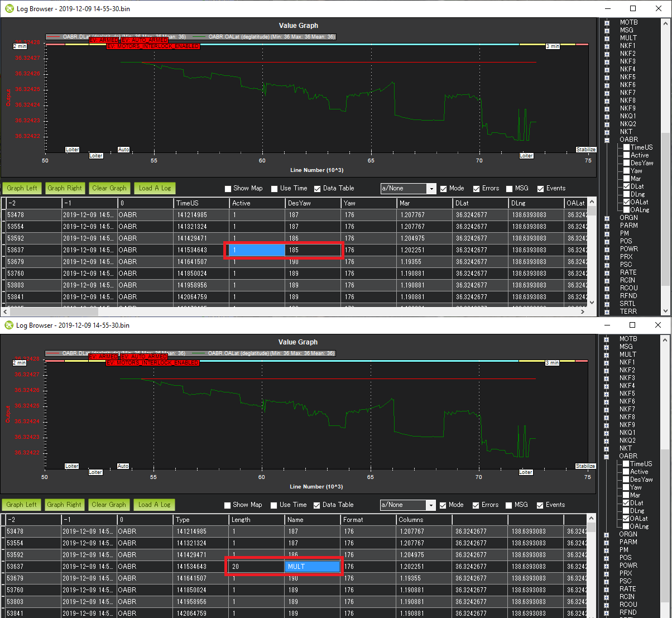Click the Length column header in bottom table
Viewport: 672px width, 618px height.
[257, 520]
